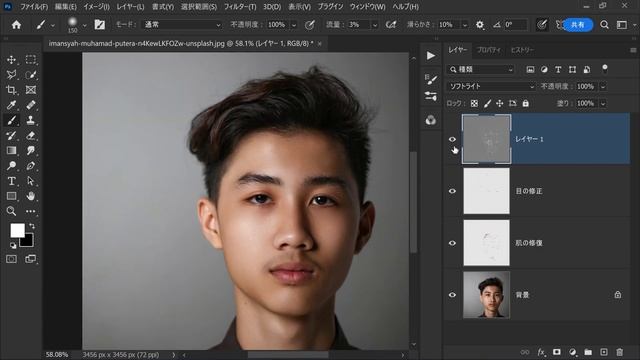The height and width of the screenshot is (360, 640).
Task: Toggle pressure for opacity
Action: click(310, 25)
